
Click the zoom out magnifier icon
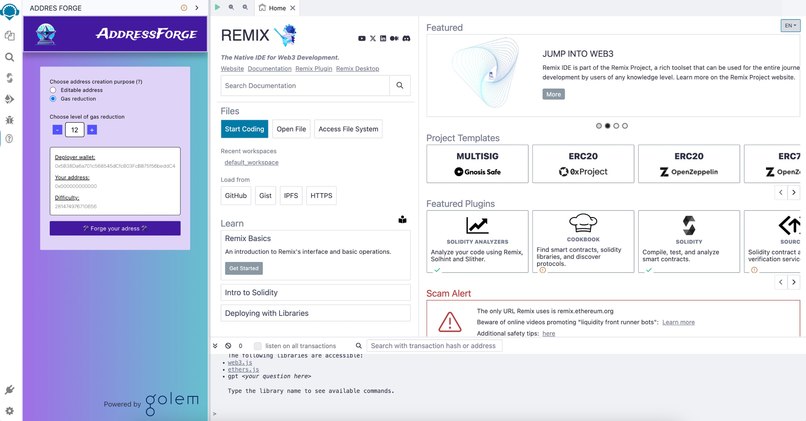click(x=231, y=7)
